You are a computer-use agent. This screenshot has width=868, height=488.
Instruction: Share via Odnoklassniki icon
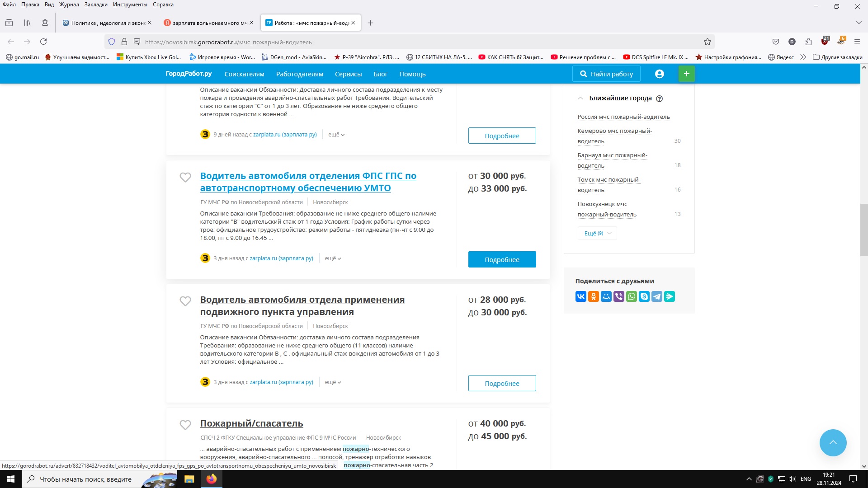[594, 296]
